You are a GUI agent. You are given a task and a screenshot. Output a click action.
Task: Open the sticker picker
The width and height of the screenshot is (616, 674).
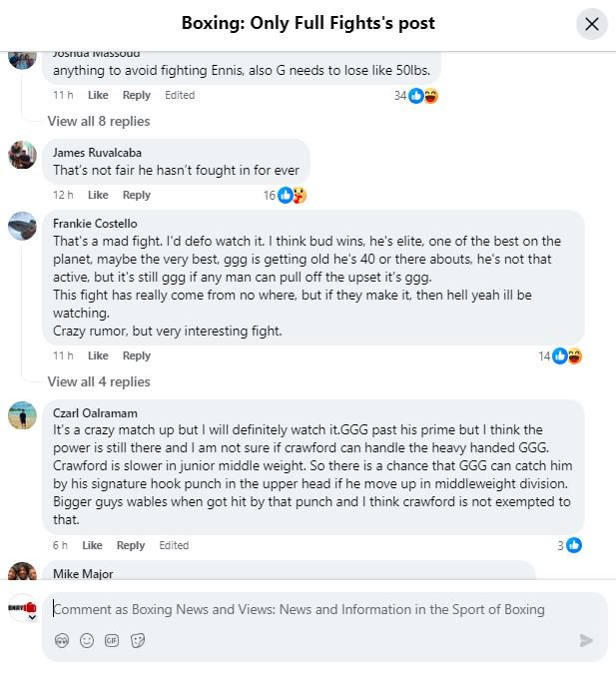[138, 640]
